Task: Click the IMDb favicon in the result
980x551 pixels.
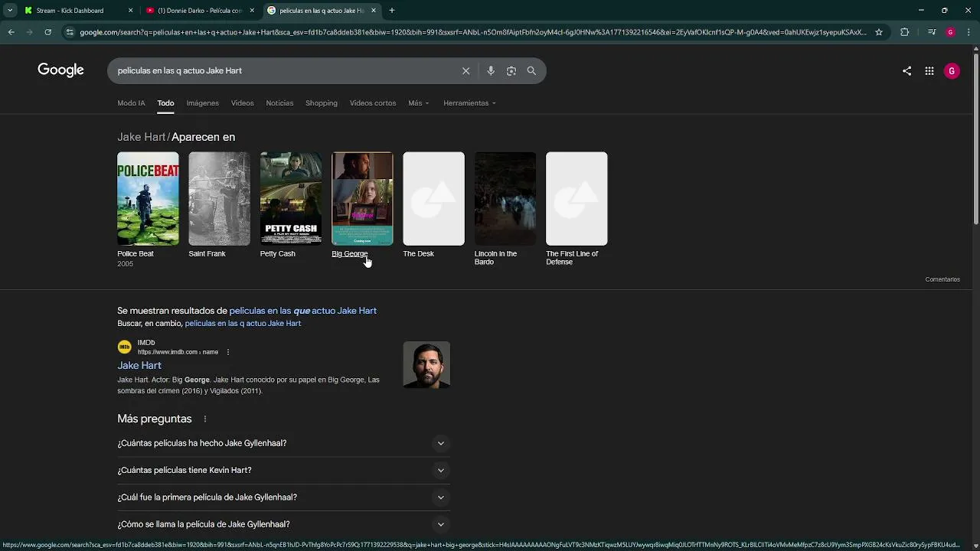Action: point(124,347)
